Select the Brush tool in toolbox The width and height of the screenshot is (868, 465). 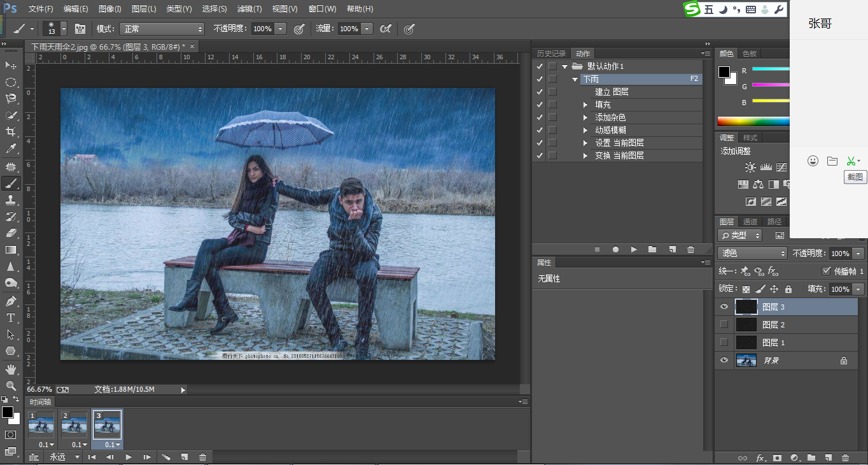11,183
